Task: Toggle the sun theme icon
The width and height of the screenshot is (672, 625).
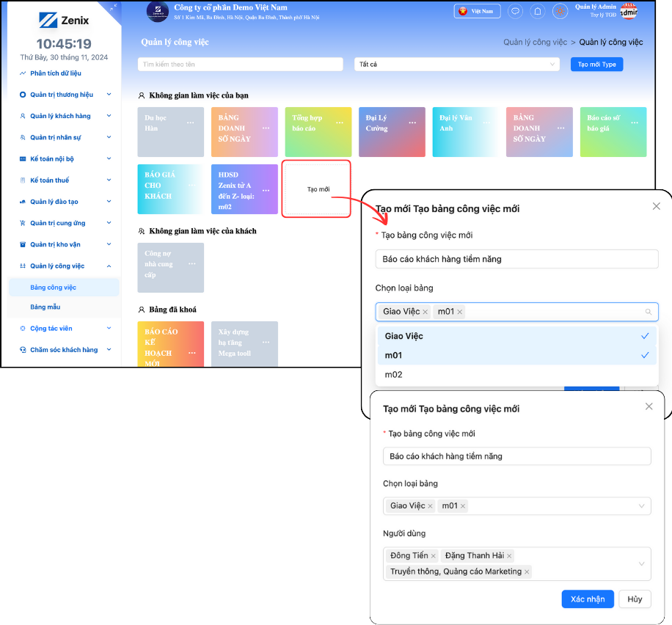Action: 560,11
